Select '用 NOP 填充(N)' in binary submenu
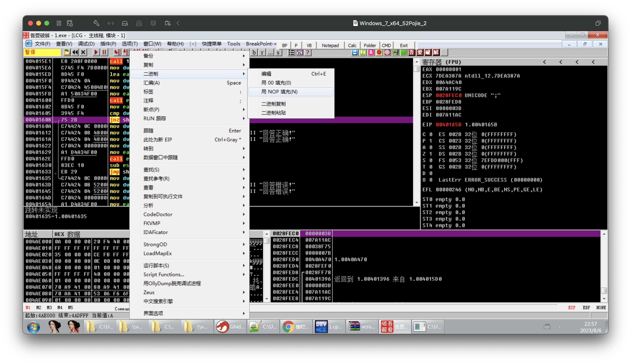This screenshot has width=631, height=364. (x=291, y=92)
